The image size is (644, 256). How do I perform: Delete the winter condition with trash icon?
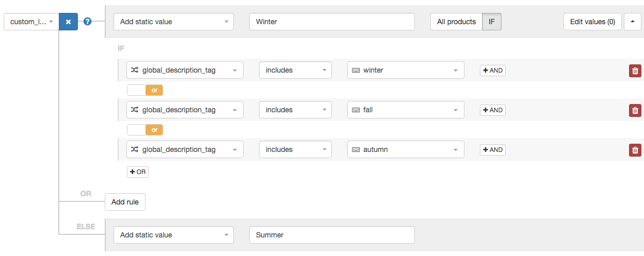635,71
